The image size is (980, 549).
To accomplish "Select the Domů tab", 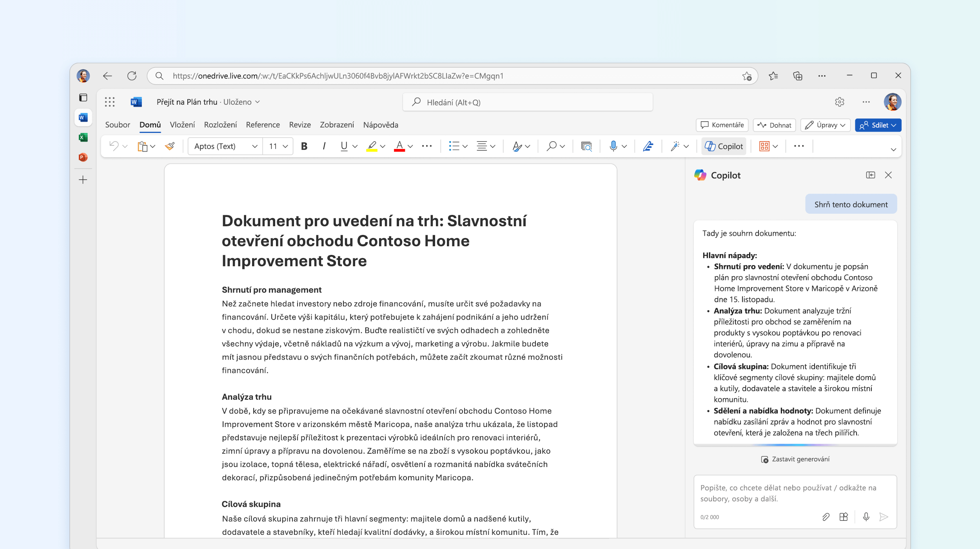I will click(150, 125).
